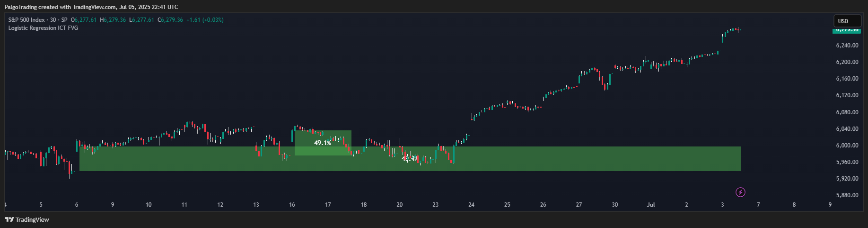Open the USD currency selector
868x228 pixels.
pos(847,21)
